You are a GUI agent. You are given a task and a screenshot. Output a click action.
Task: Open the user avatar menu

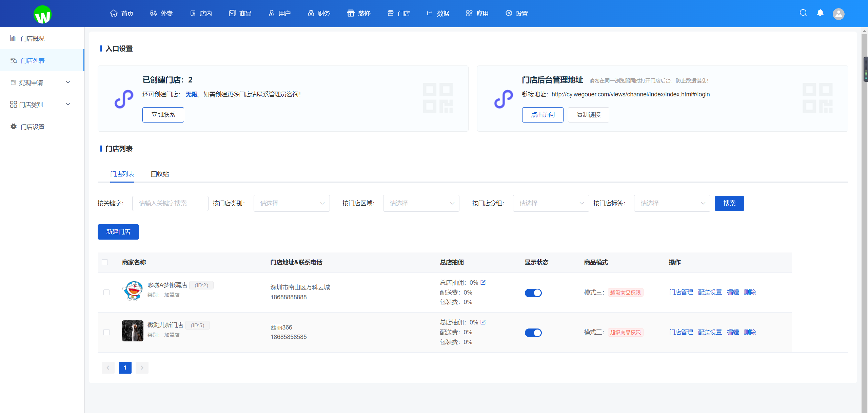coord(839,14)
